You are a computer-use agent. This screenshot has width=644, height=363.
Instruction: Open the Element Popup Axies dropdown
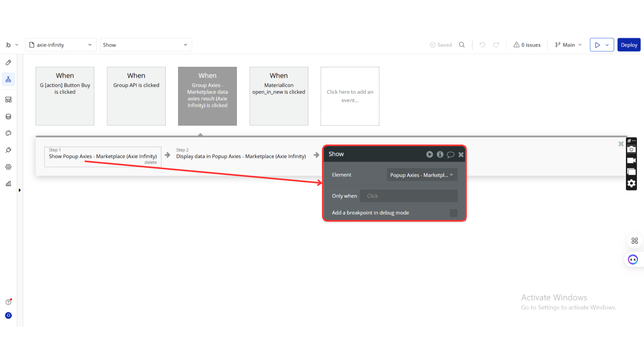point(422,175)
